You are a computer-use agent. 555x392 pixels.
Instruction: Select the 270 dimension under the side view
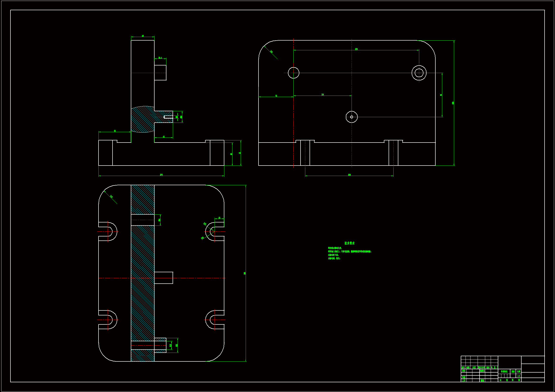tap(161, 175)
